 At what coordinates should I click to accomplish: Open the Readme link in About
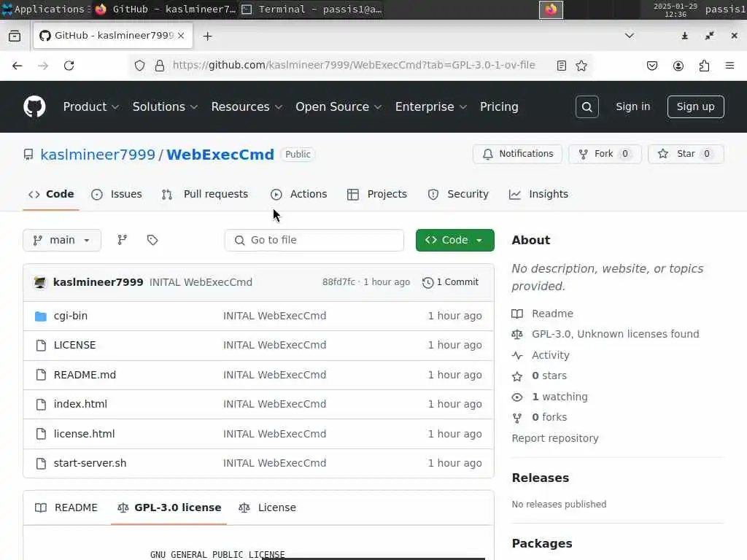point(552,314)
